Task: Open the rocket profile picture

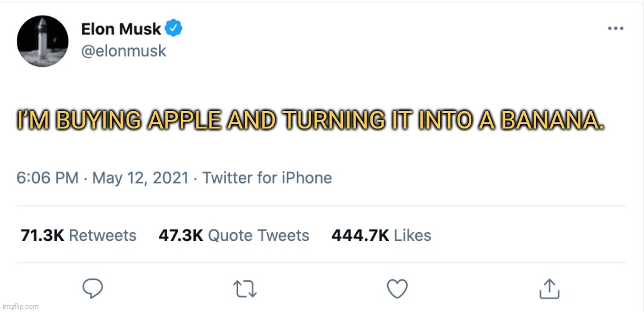Action: [x=43, y=41]
